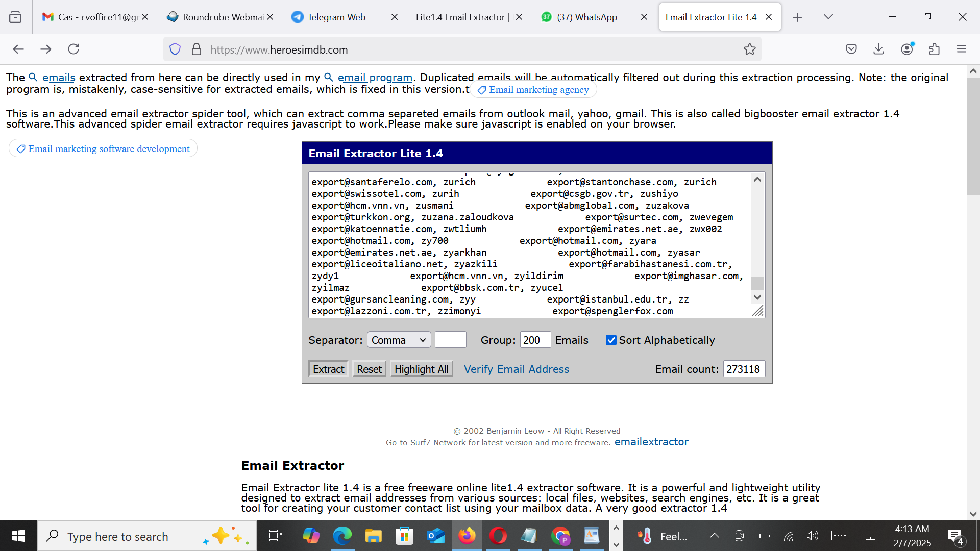Launch Opera browser from the taskbar

pyautogui.click(x=498, y=536)
